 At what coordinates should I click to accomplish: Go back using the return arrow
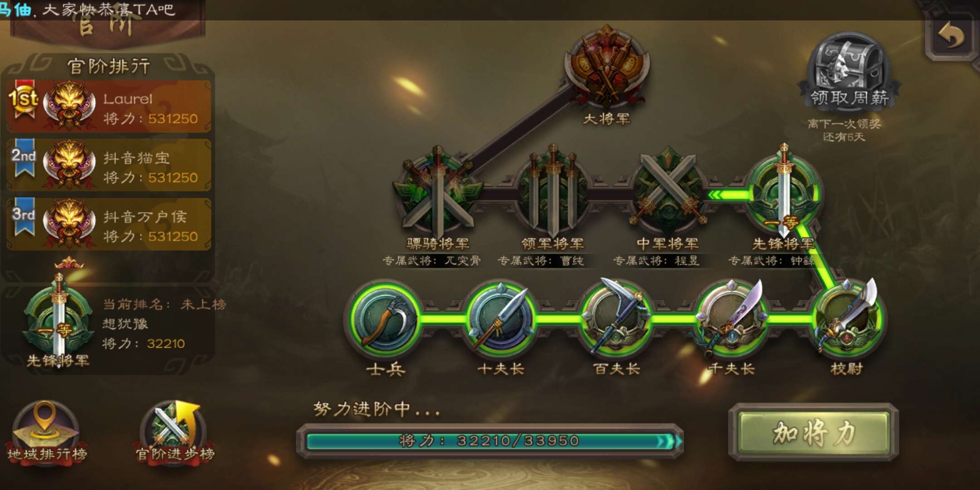coord(951,36)
